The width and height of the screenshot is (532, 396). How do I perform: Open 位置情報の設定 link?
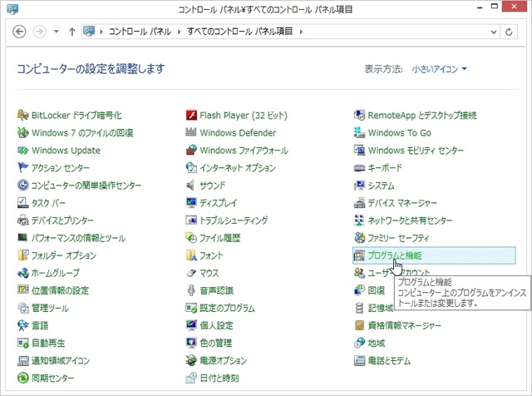(x=60, y=290)
